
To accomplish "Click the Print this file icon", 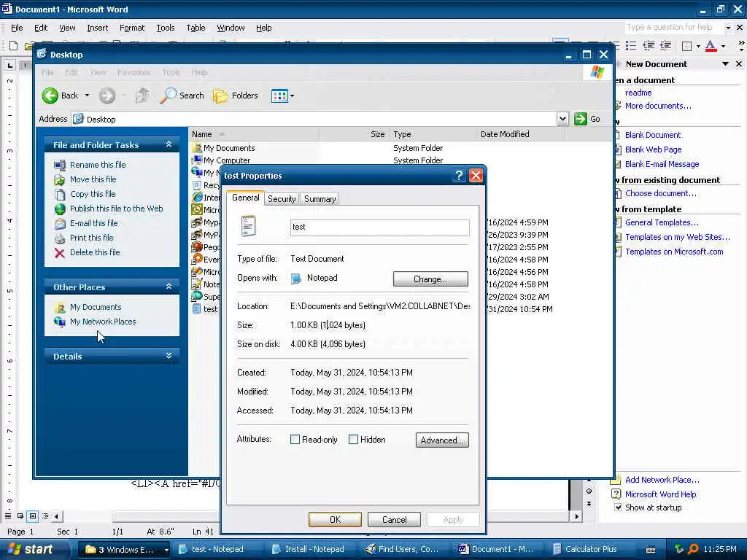I will coord(60,238).
